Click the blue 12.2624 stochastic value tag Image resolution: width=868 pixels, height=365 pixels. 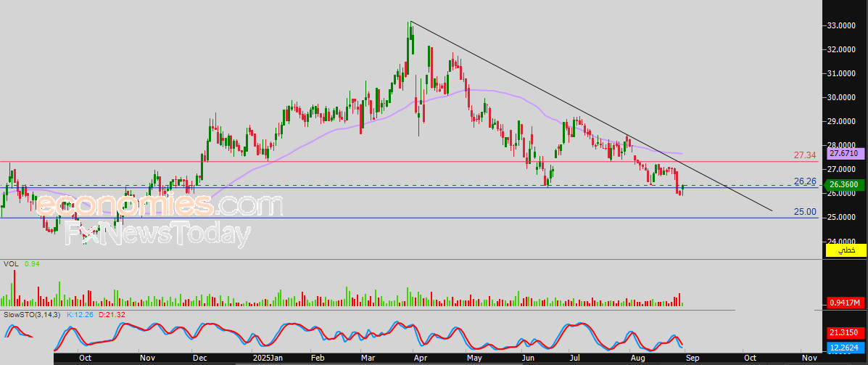(845, 348)
